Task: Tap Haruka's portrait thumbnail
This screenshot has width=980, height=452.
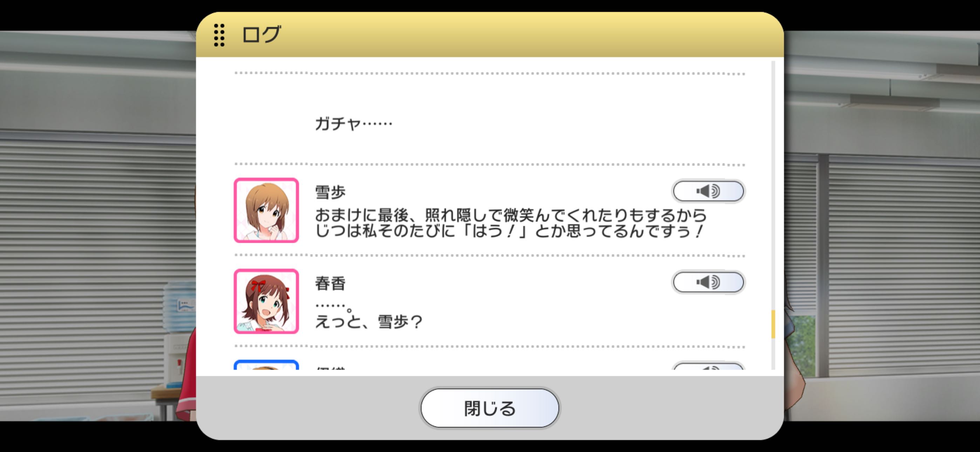Action: coord(266,301)
